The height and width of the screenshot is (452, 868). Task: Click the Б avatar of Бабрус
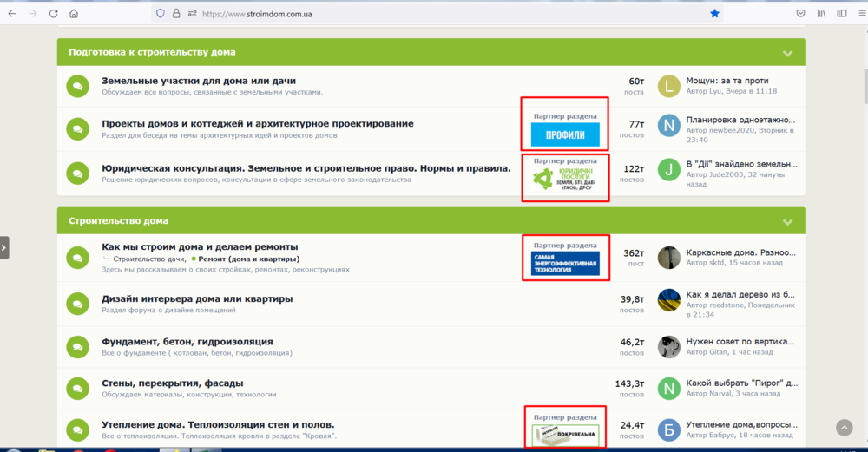(668, 429)
